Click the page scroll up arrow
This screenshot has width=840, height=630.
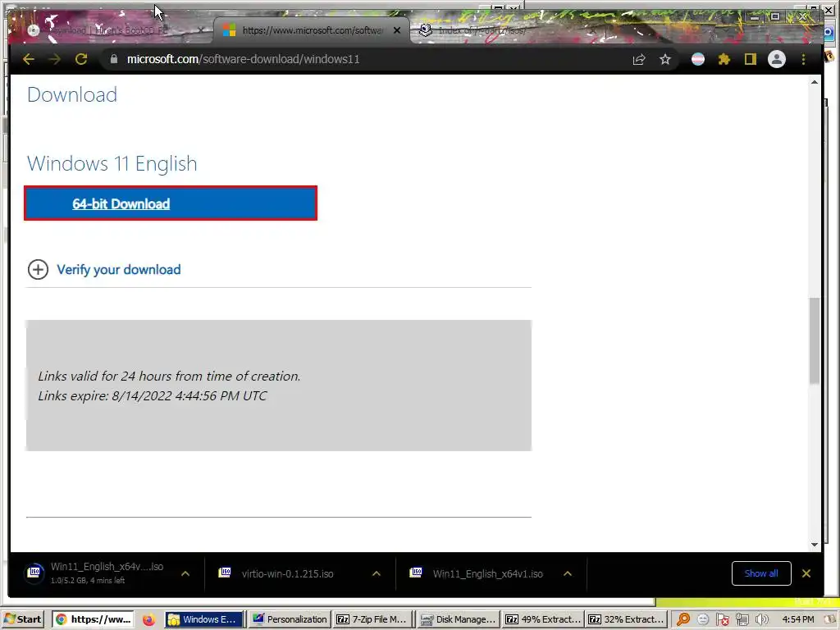point(815,82)
